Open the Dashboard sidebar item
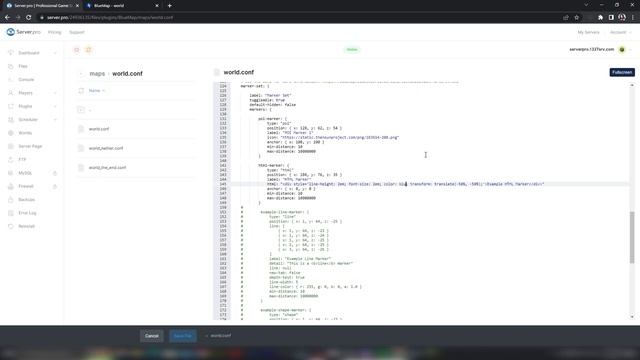640x360 pixels. point(29,53)
